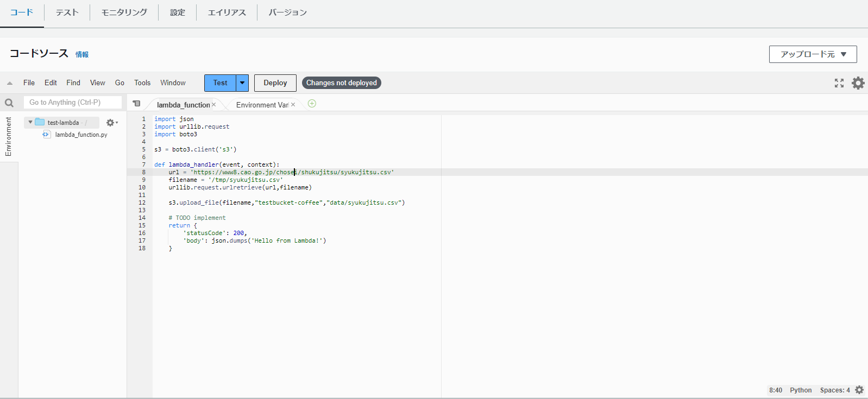The height and width of the screenshot is (399, 868).
Task: Click the urllib.request.urlretrieve line
Action: 240,187
